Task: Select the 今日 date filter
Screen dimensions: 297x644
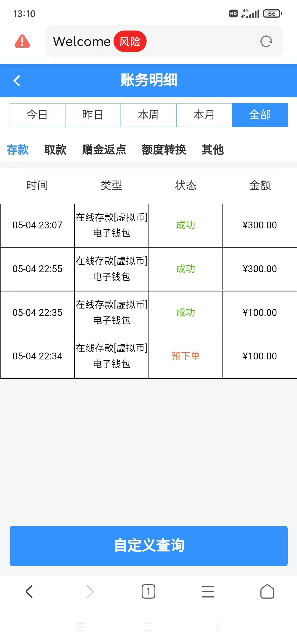Action: (x=37, y=115)
